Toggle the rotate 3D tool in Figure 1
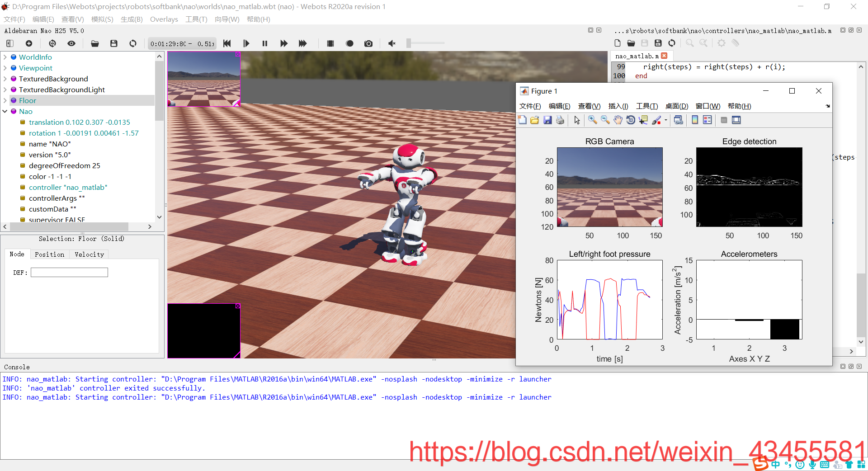This screenshot has width=868, height=471. point(630,120)
